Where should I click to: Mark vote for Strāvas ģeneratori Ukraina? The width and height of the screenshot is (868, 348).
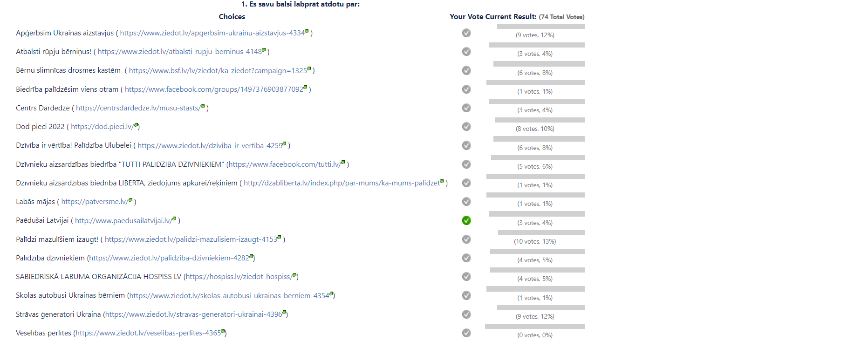click(466, 314)
